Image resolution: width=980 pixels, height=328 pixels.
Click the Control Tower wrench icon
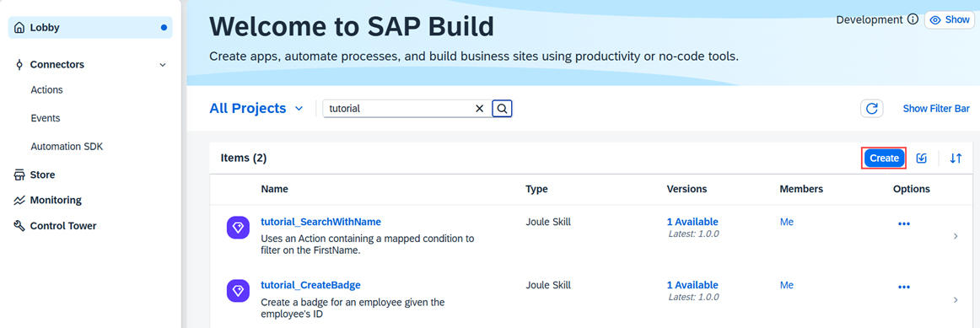(19, 226)
